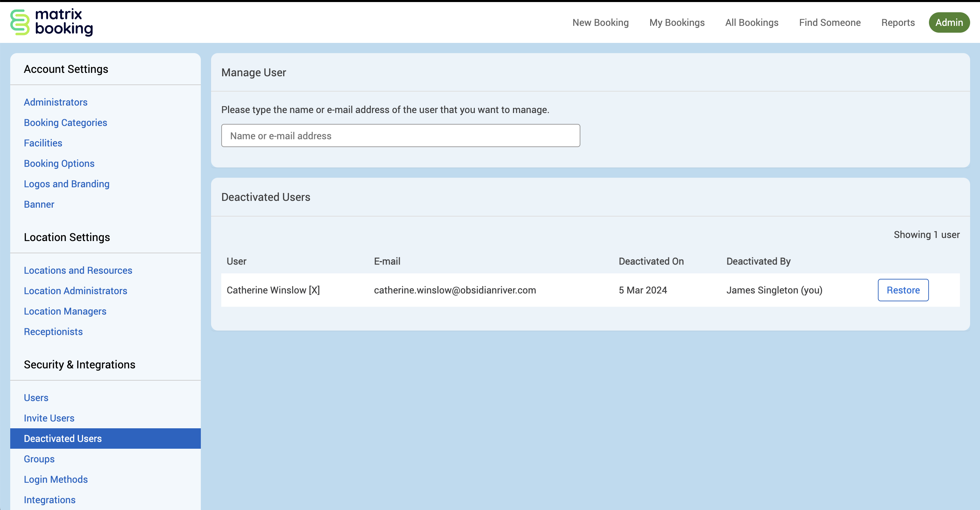Select Find Someone in the navigation bar
This screenshot has height=510, width=980.
pos(830,22)
